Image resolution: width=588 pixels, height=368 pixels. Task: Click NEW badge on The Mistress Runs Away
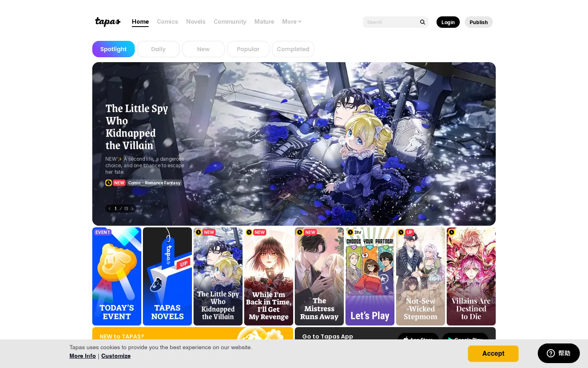[x=310, y=232]
